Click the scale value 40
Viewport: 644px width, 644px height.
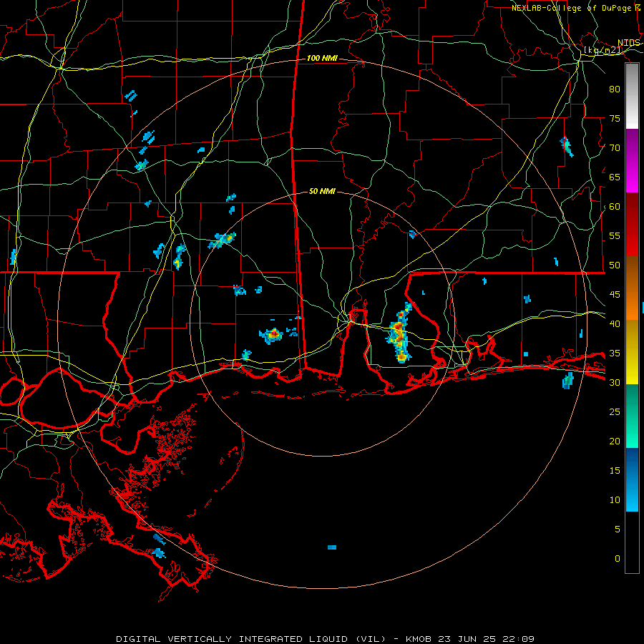615,323
